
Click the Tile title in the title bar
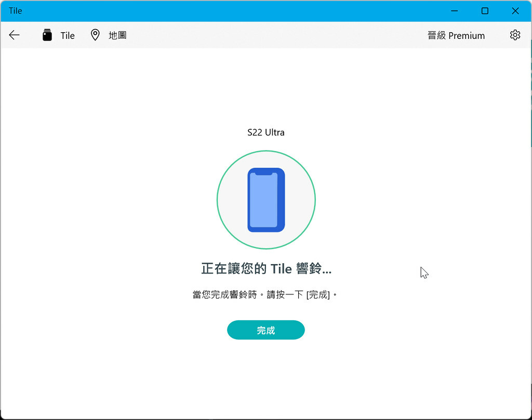15,11
